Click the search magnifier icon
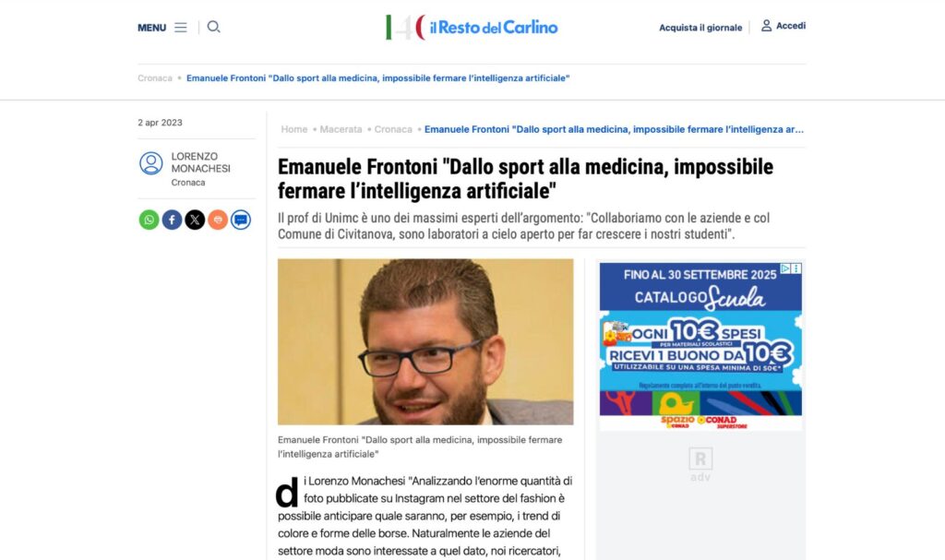Image resolution: width=945 pixels, height=560 pixels. (x=213, y=27)
